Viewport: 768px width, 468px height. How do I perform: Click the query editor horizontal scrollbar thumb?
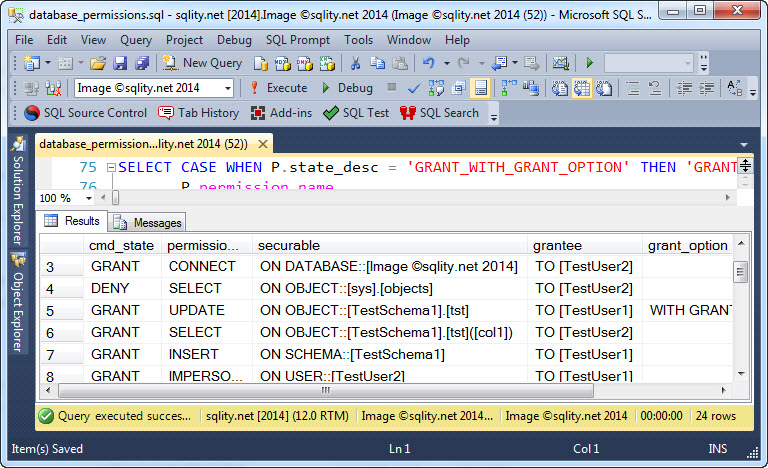coord(115,198)
